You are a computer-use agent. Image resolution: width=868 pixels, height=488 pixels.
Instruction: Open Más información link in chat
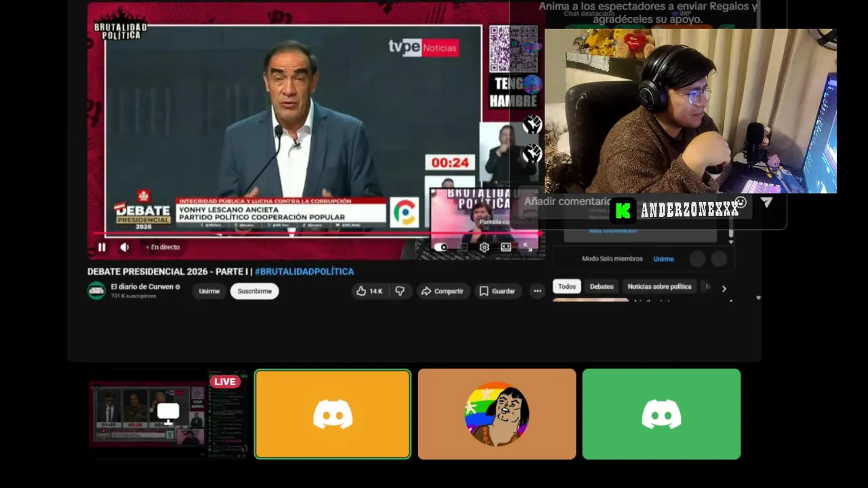point(613,230)
